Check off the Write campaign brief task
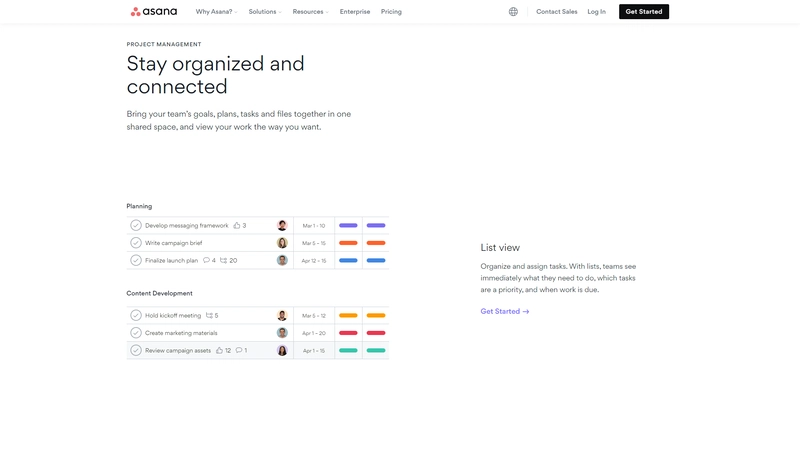 pyautogui.click(x=136, y=243)
